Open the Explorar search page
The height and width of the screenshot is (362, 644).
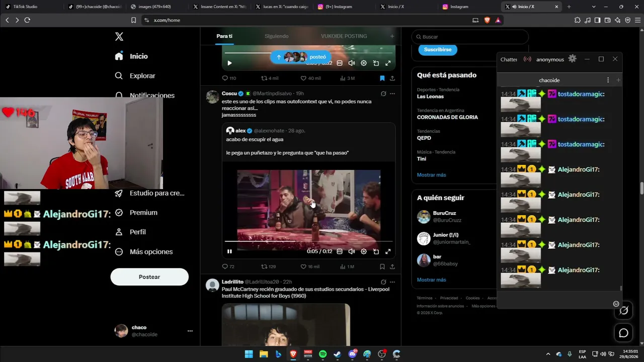pyautogui.click(x=135, y=76)
